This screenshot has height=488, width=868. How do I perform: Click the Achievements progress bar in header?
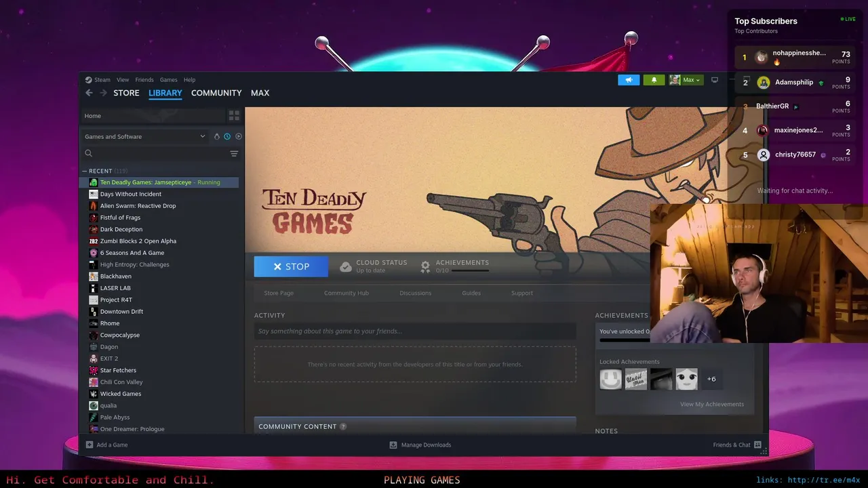point(470,271)
